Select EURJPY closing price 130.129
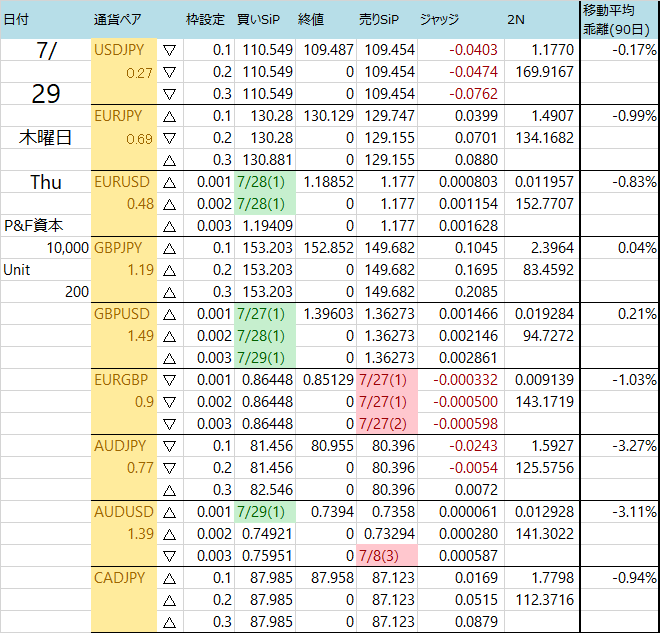Screen dimensions: 660x633 328,116
